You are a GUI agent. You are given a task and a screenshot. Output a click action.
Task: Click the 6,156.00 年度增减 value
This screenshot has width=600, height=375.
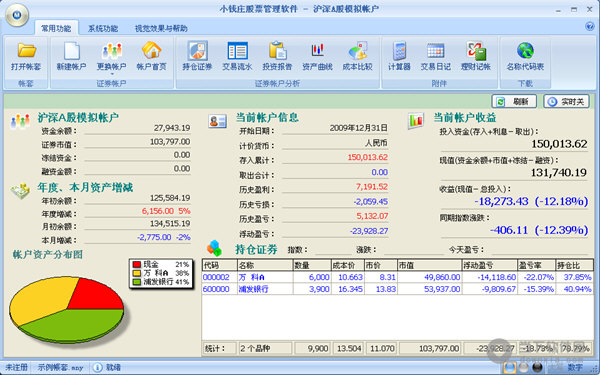coord(158,211)
